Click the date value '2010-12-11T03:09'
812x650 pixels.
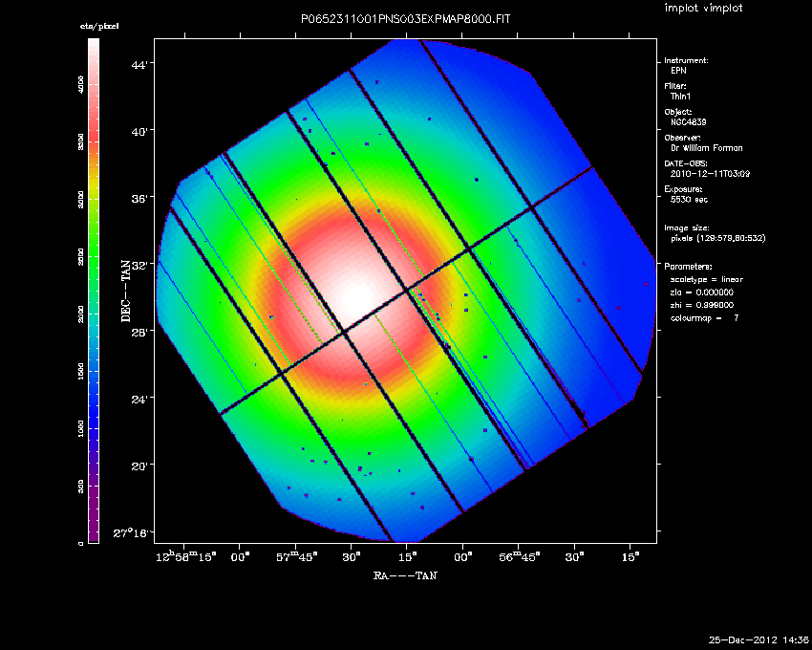click(x=710, y=174)
